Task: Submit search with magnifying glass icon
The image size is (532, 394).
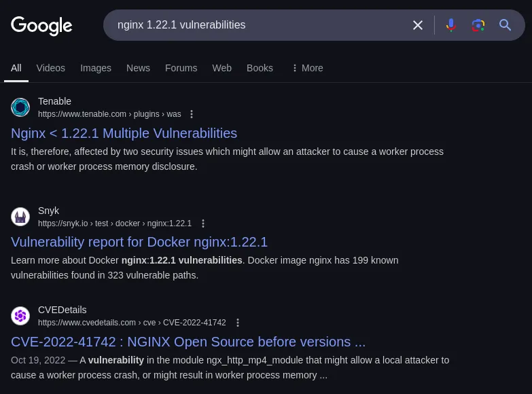Action: [505, 25]
